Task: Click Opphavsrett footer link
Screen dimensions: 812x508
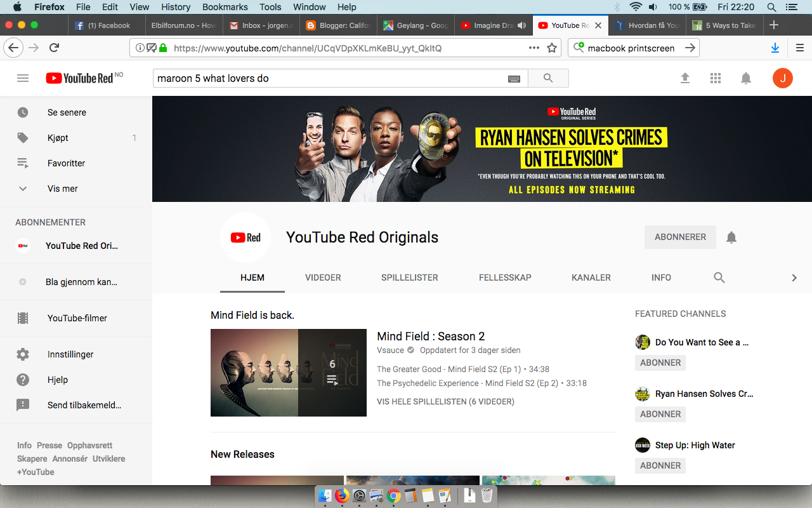Action: (90, 446)
